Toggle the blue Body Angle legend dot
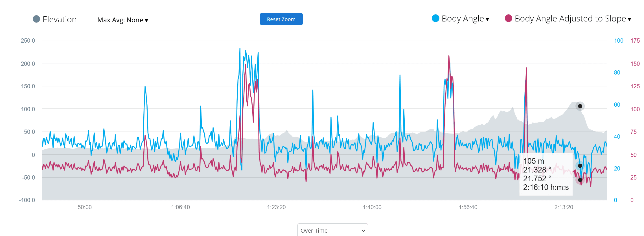The width and height of the screenshot is (644, 236). pyautogui.click(x=435, y=18)
